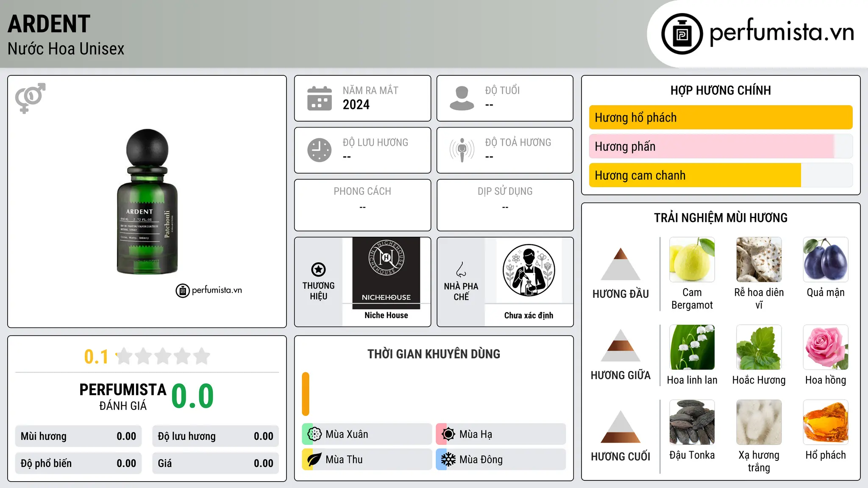
Task: Open the Xạ hương trắng note image
Action: (759, 422)
